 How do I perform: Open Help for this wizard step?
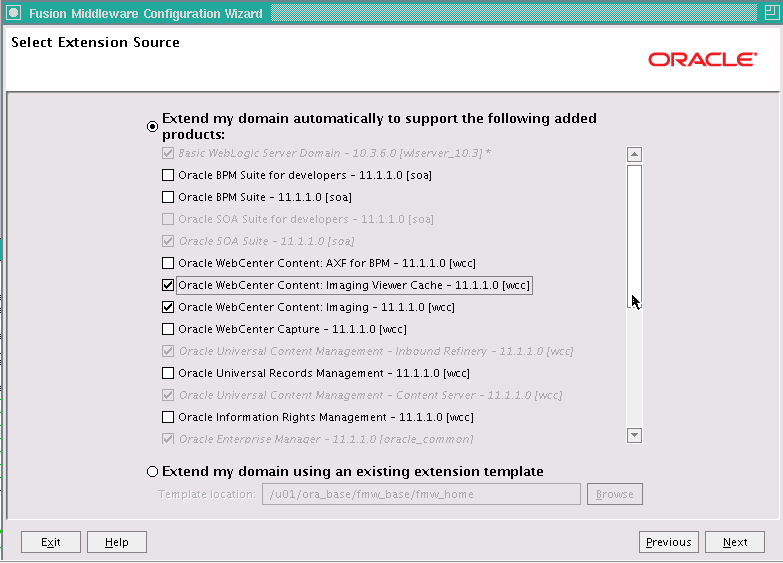click(x=117, y=542)
